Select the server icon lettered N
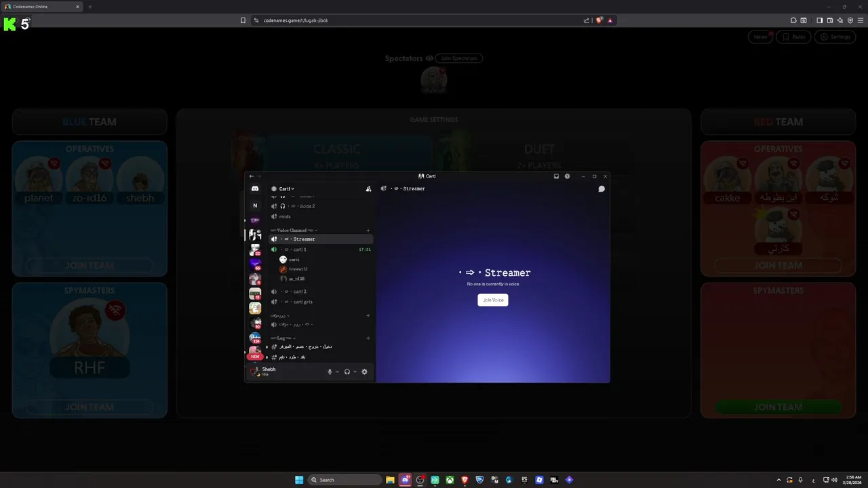 click(x=255, y=205)
